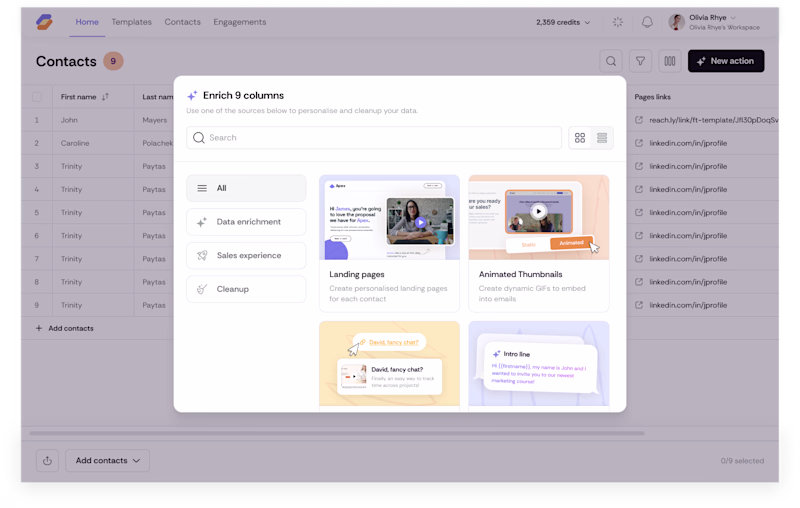The width and height of the screenshot is (800, 508).
Task: Select the Data enrichment category
Action: 246,222
